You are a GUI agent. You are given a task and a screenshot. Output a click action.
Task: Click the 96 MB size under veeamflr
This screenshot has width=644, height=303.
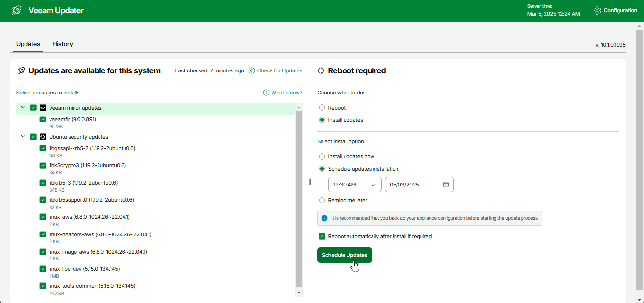coord(56,126)
